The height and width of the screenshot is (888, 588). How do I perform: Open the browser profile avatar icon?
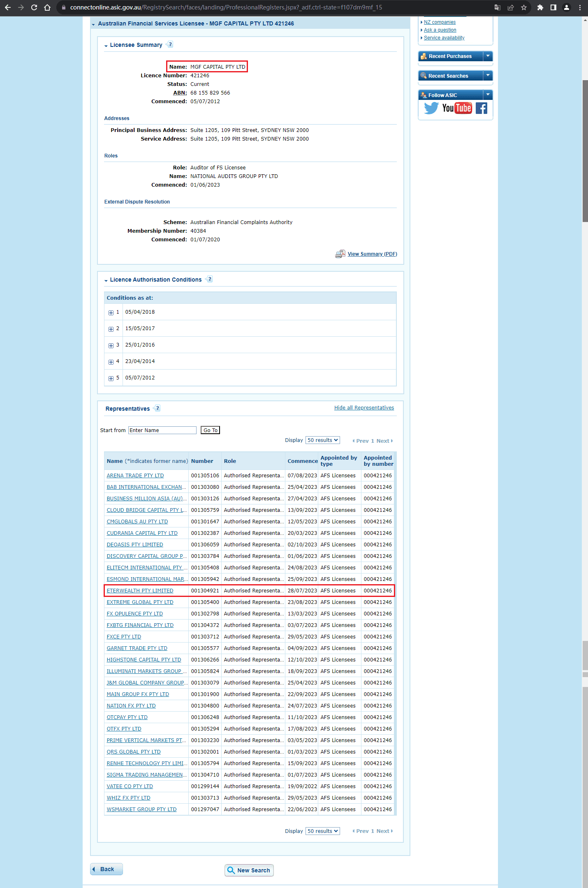pyautogui.click(x=567, y=7)
